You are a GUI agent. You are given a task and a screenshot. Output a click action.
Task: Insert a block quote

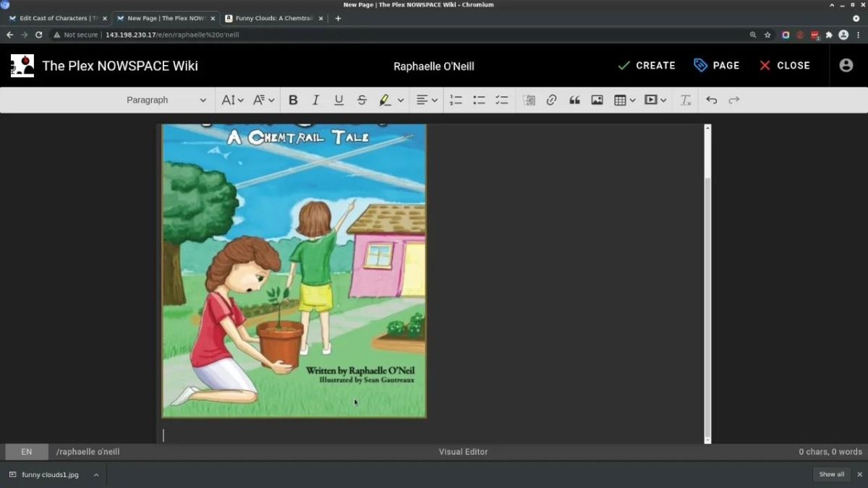click(574, 100)
